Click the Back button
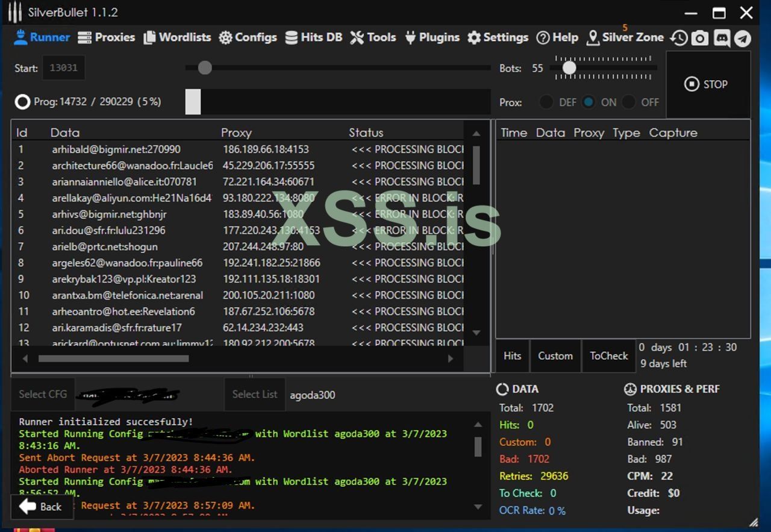The height and width of the screenshot is (532, 771). pos(41,507)
